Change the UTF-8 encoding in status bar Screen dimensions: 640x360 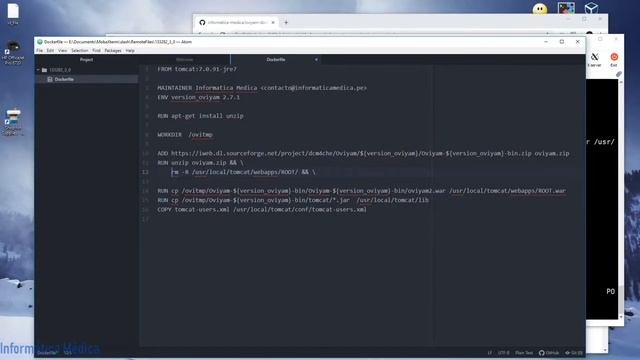[503, 353]
